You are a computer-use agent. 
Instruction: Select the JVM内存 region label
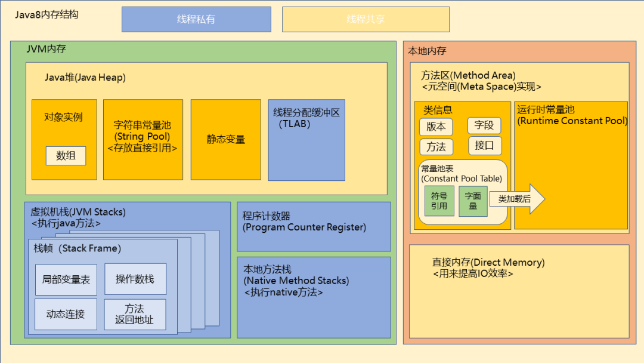pos(40,51)
